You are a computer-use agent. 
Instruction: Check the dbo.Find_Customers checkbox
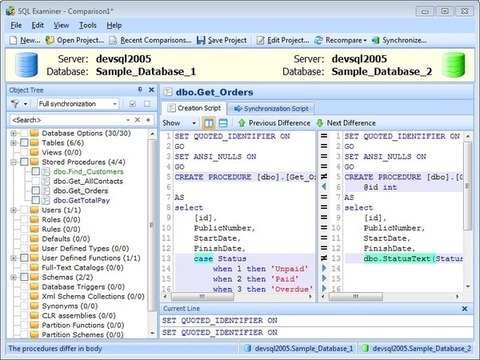(36, 172)
